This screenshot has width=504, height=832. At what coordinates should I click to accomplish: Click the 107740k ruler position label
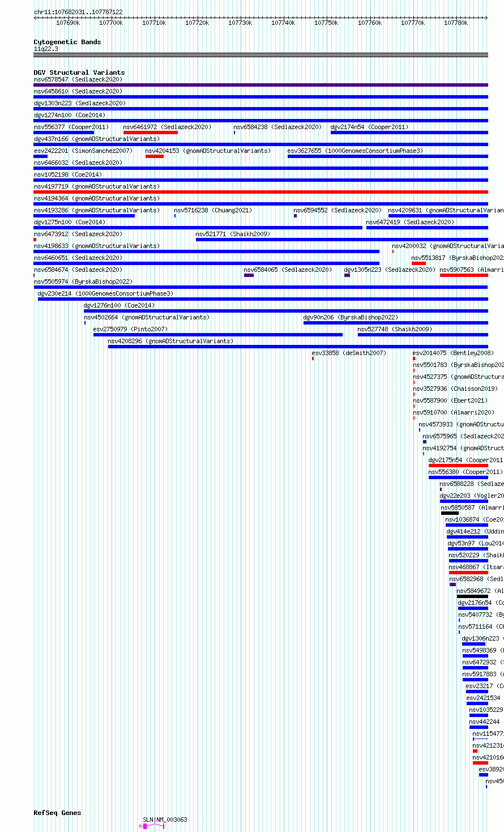pyautogui.click(x=283, y=23)
